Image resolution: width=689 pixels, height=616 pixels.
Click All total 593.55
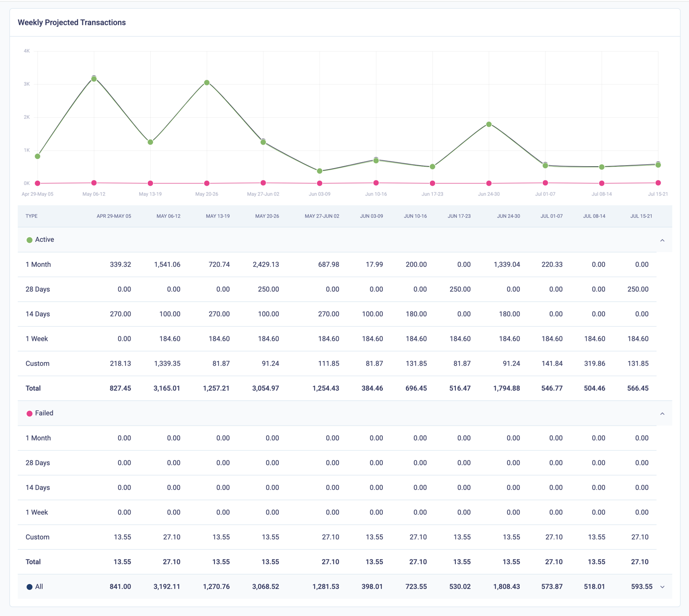coord(642,587)
